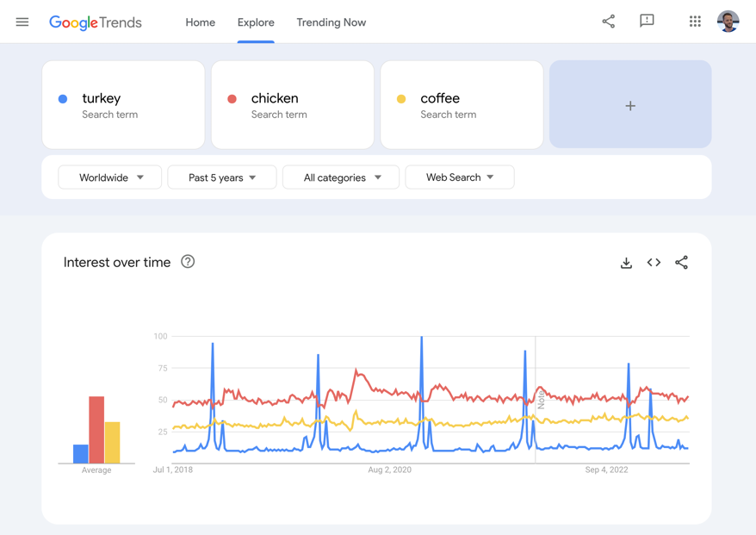This screenshot has width=756, height=535.
Task: Click the Google Trends logo
Action: pos(96,22)
